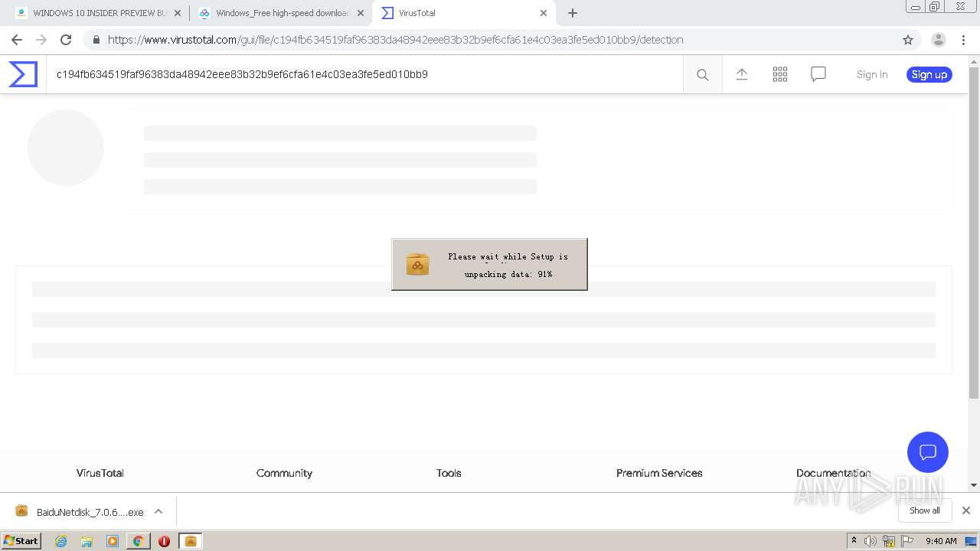Open the comments speech bubble icon
Screen dimensions: 980x551
point(818,74)
